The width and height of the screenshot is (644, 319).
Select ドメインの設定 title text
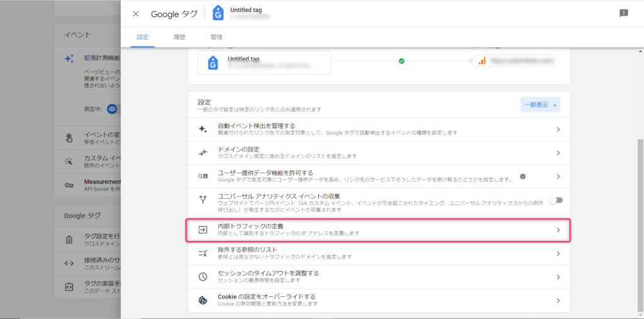(x=238, y=149)
